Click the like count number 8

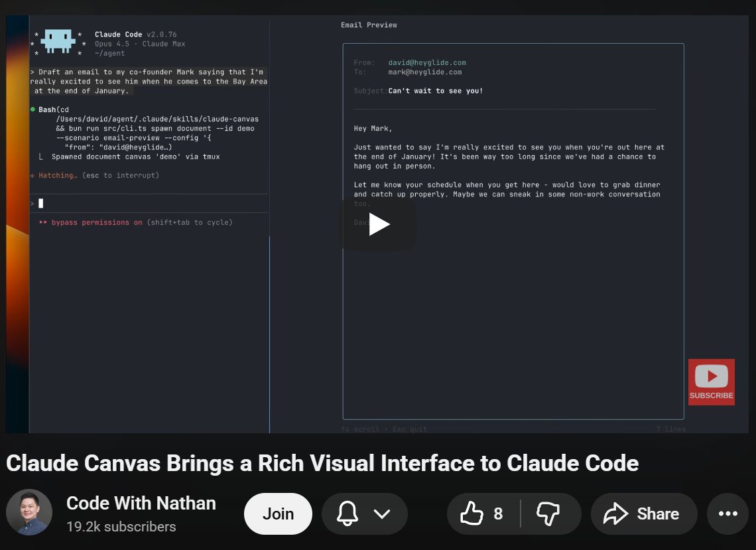click(x=498, y=514)
